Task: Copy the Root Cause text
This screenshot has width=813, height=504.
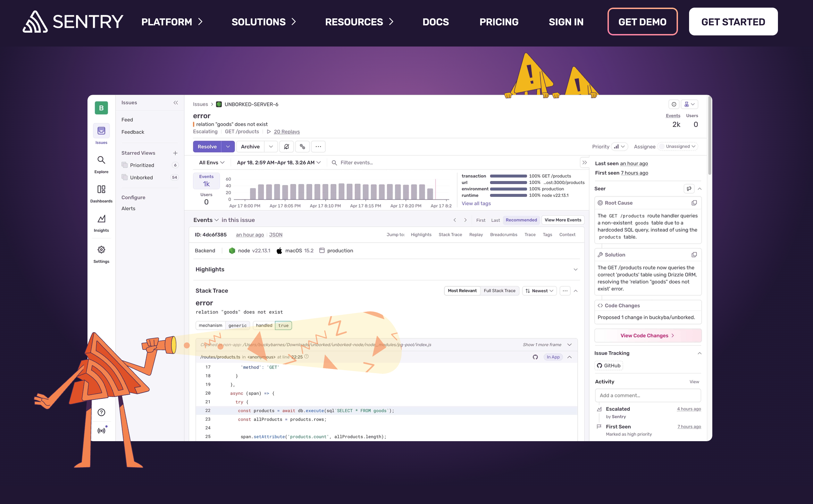Action: click(694, 203)
